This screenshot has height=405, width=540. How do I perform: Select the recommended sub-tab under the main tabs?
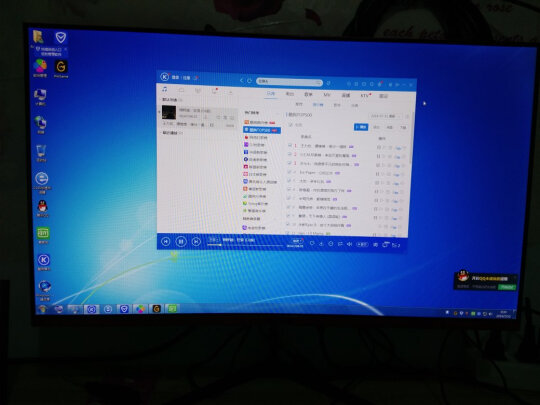(x=299, y=104)
